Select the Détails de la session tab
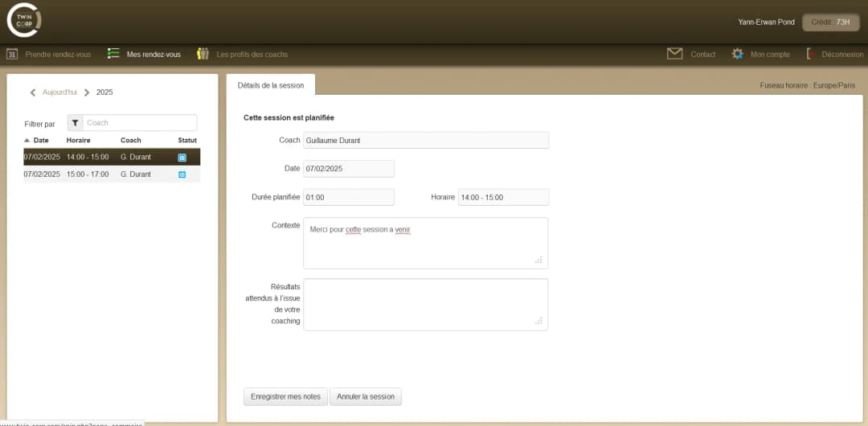 [271, 85]
